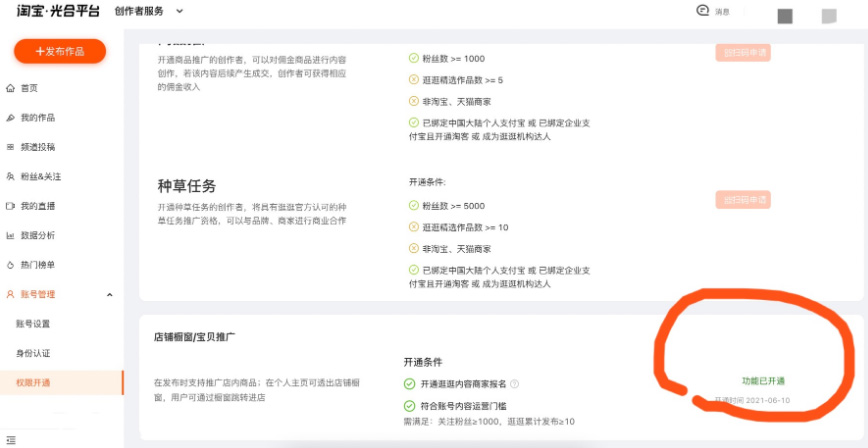Viewport: 868px width, 448px height.
Task: Click the commodity promotion apply button at top
Action: click(742, 53)
